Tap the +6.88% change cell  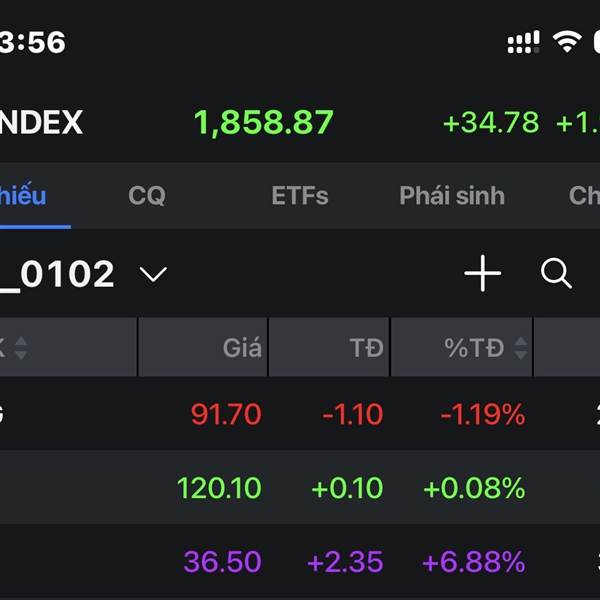coord(474,562)
